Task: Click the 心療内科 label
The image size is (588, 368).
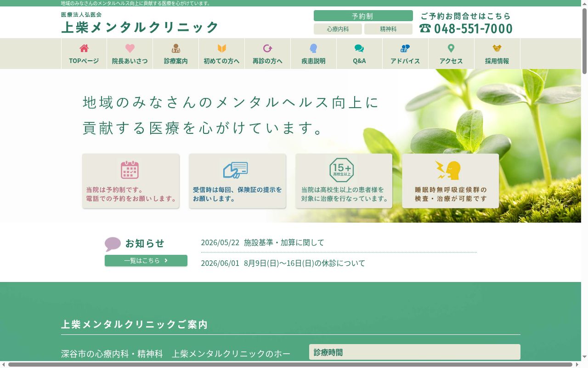Action: (338, 29)
